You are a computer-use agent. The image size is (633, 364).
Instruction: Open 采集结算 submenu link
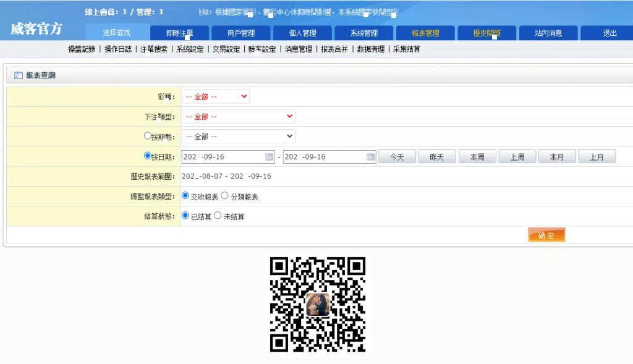[x=407, y=49]
